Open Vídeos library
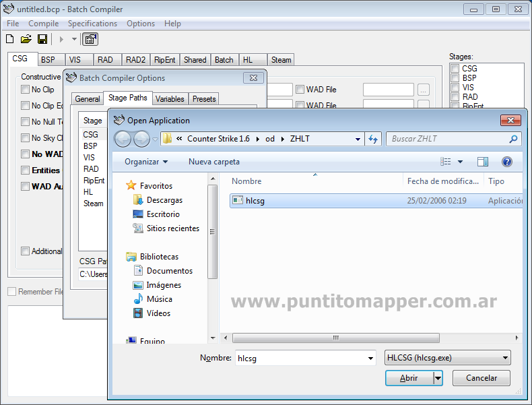 tap(158, 313)
